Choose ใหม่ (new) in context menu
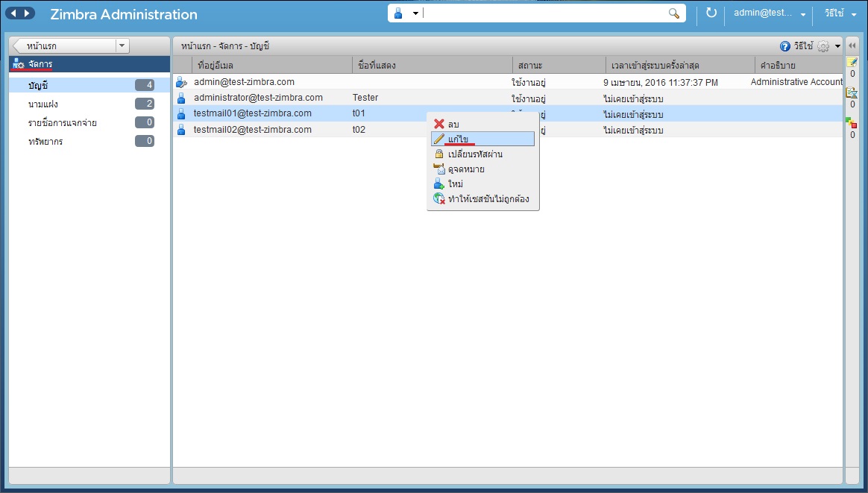The width and height of the screenshot is (868, 493). (482, 184)
